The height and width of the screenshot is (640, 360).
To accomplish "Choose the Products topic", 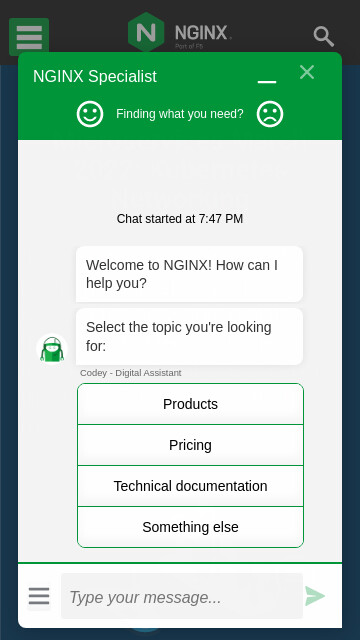I will (x=190, y=404).
